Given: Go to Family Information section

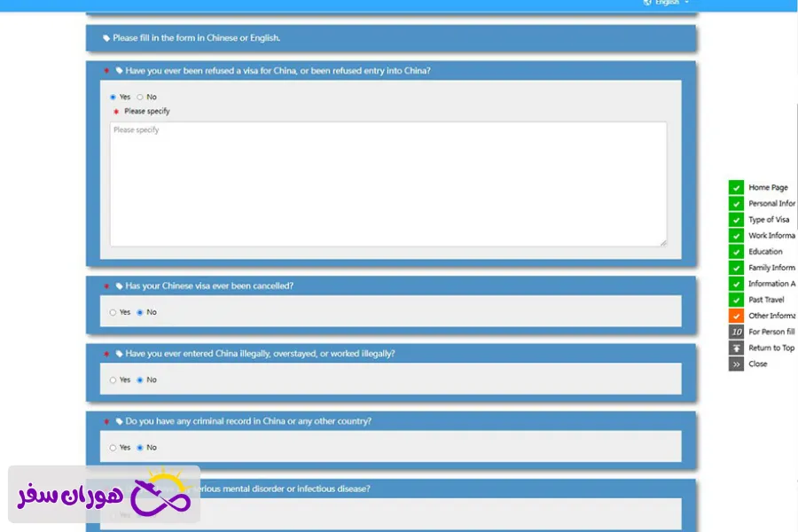Looking at the screenshot, I should pos(771,268).
